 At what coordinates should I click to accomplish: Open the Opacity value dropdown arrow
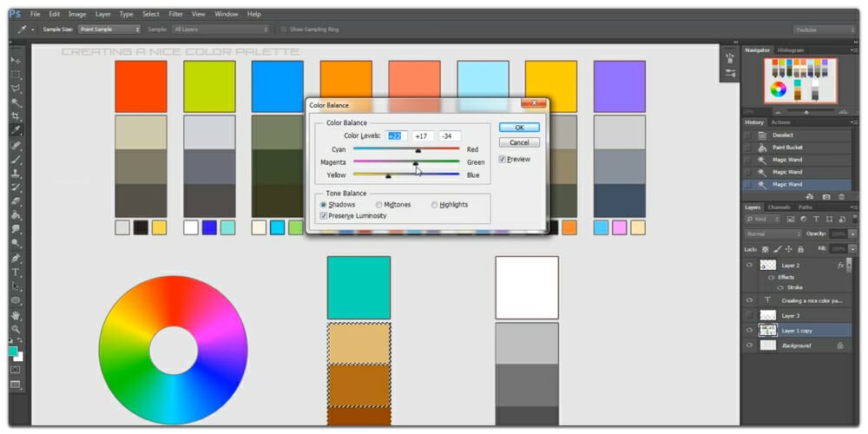tap(852, 234)
